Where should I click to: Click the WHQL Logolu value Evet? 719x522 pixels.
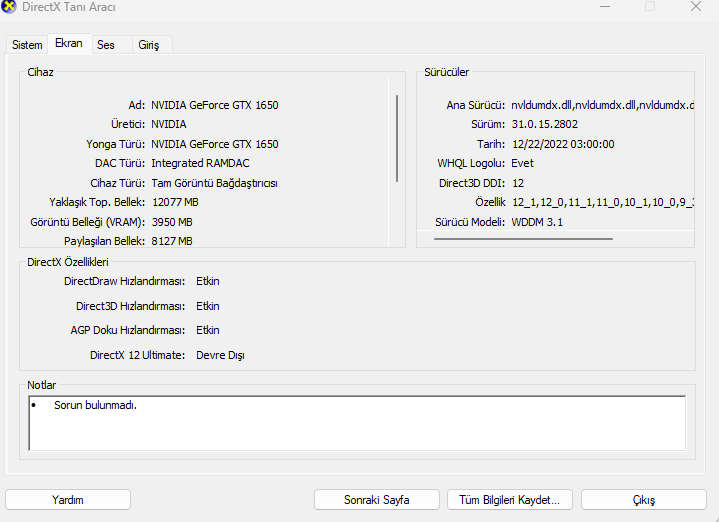[x=522, y=163]
